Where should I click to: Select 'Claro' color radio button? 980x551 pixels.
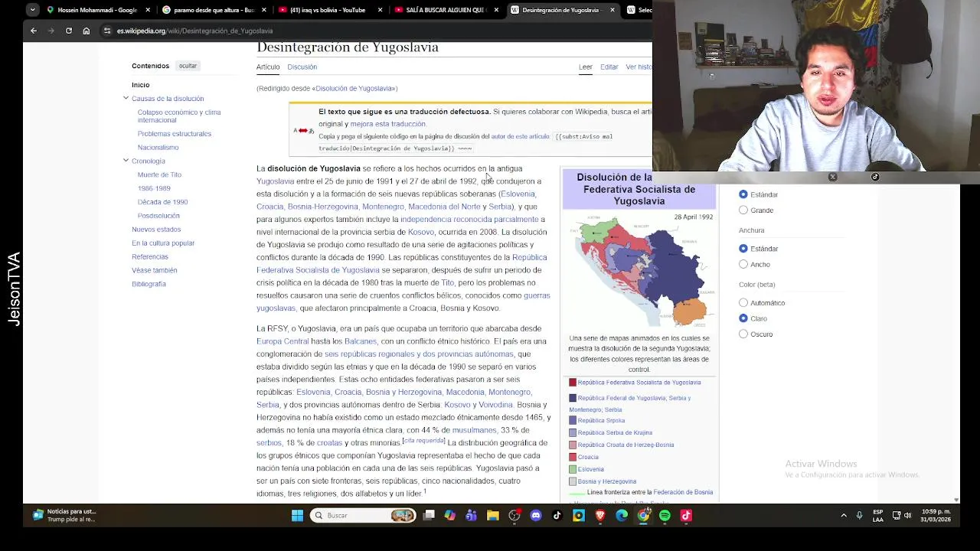pos(743,318)
